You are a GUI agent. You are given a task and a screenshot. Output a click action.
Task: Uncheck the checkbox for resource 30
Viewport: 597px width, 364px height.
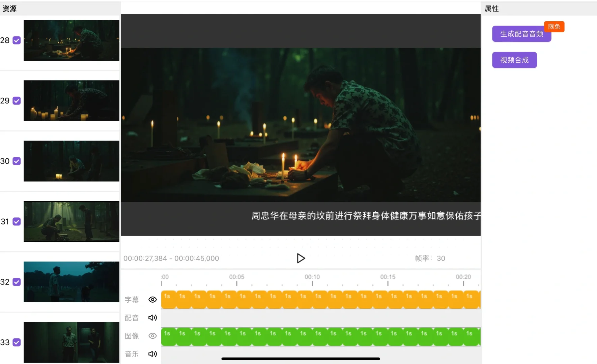[x=17, y=161]
